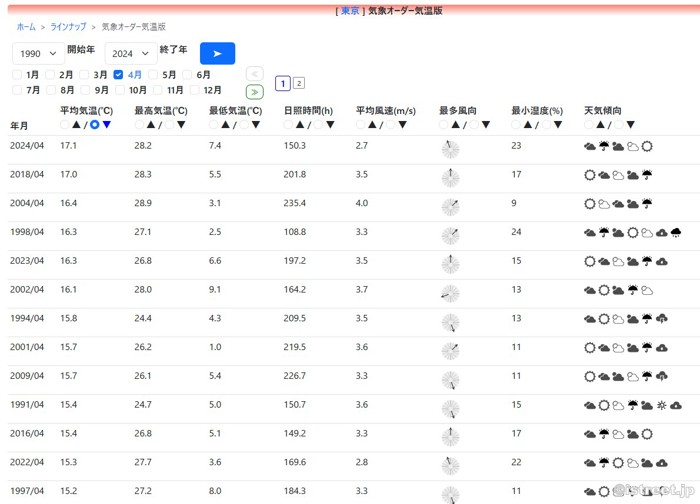Click wind direction compass icon for 1998/04
Screen dimensions: 700x504
450,236
